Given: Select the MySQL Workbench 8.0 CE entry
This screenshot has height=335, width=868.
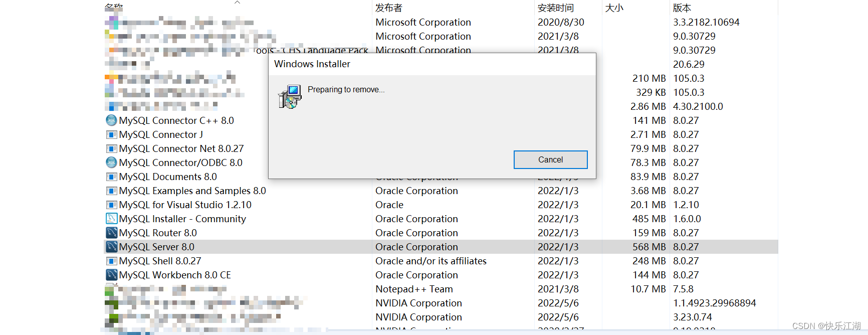Looking at the screenshot, I should tap(175, 275).
